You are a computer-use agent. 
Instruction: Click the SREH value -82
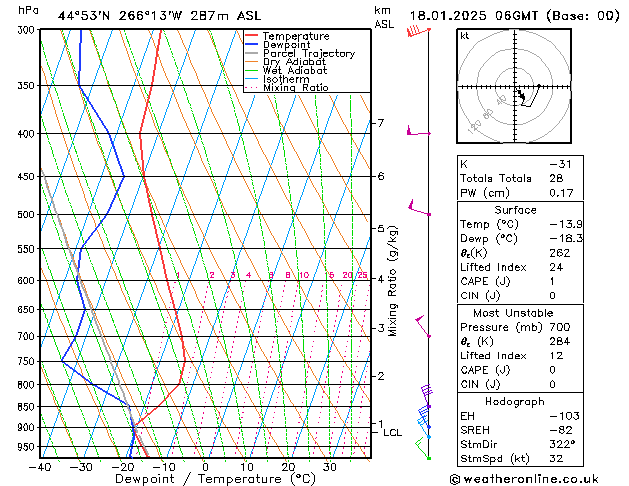click(560, 430)
